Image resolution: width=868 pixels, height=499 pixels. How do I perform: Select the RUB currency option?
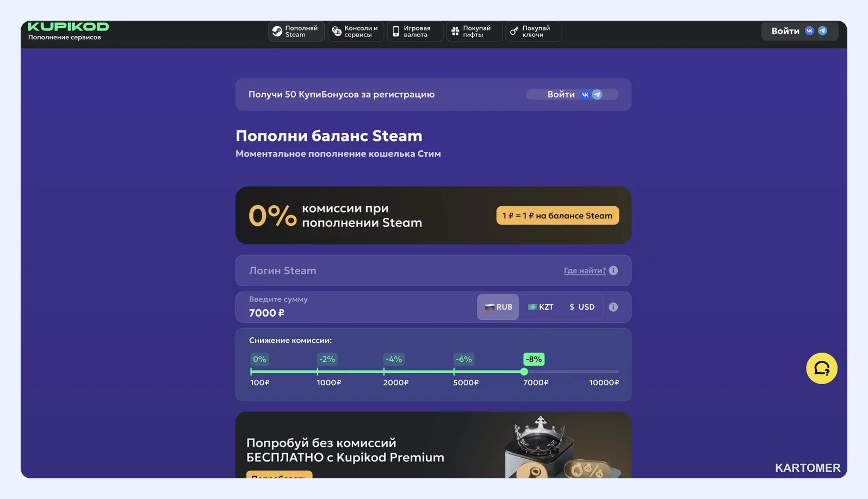pyautogui.click(x=498, y=307)
